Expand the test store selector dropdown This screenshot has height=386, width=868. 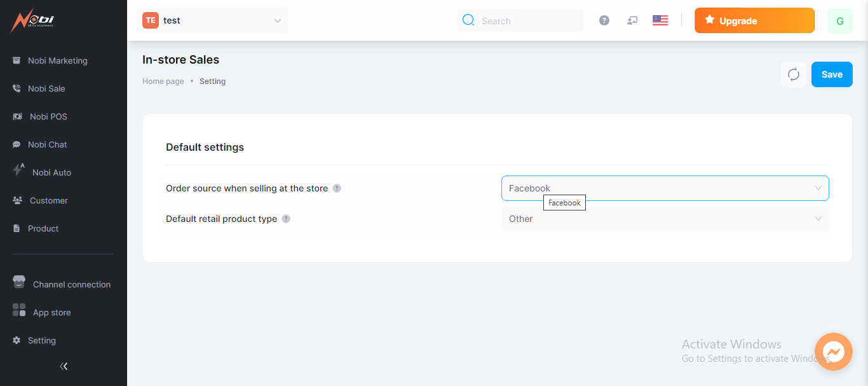[212, 20]
